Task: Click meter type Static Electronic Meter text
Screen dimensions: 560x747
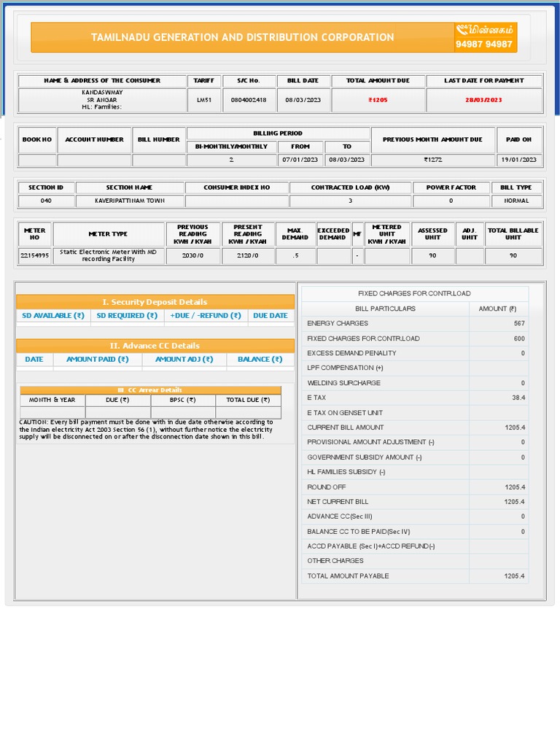Action: pos(108,255)
